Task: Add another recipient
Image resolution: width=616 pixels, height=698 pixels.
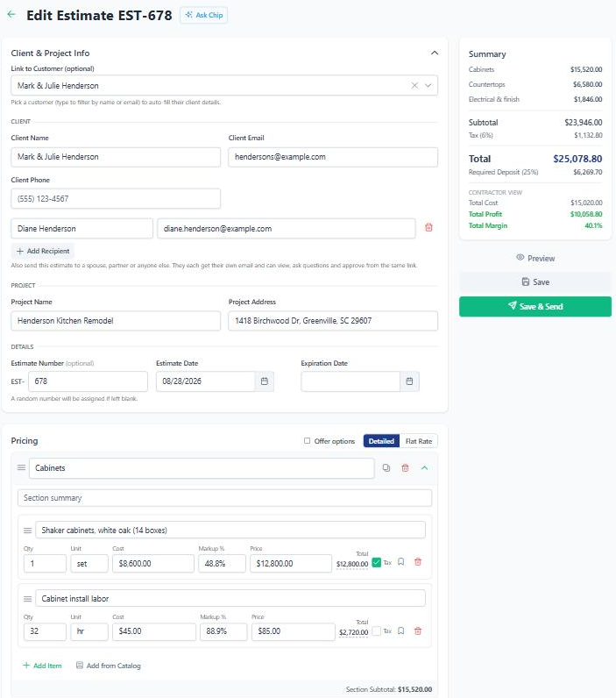Action: point(43,251)
